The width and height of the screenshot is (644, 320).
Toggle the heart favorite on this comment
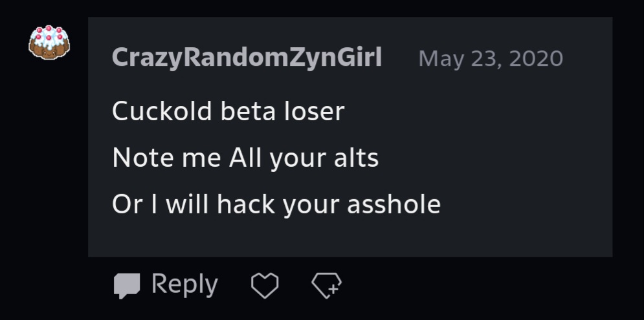pyautogui.click(x=264, y=285)
